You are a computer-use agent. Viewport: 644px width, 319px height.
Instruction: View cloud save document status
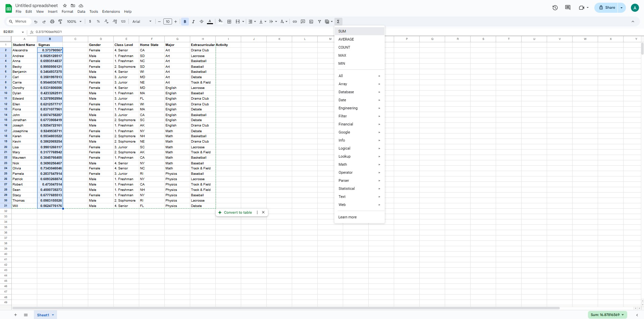tap(81, 6)
